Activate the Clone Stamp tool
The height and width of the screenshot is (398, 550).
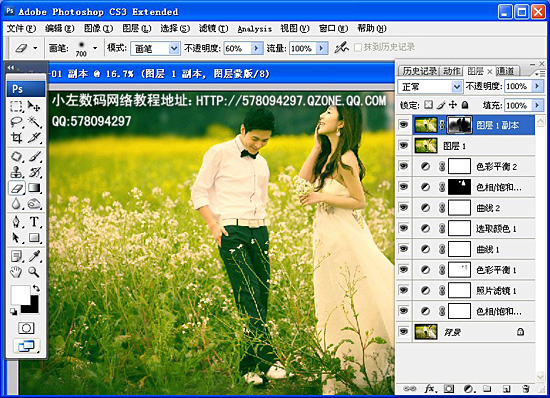coord(16,172)
